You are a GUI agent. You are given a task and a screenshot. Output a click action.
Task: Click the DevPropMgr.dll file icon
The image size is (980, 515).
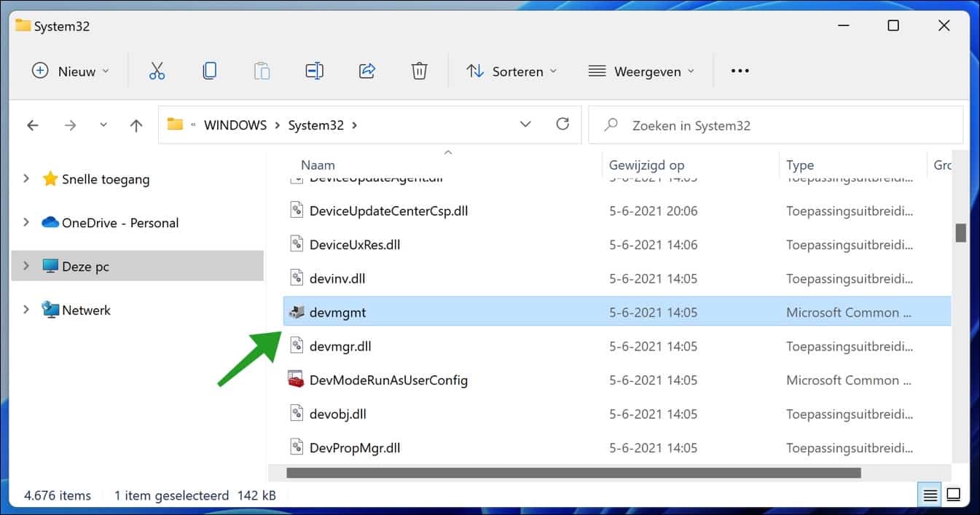coord(296,447)
